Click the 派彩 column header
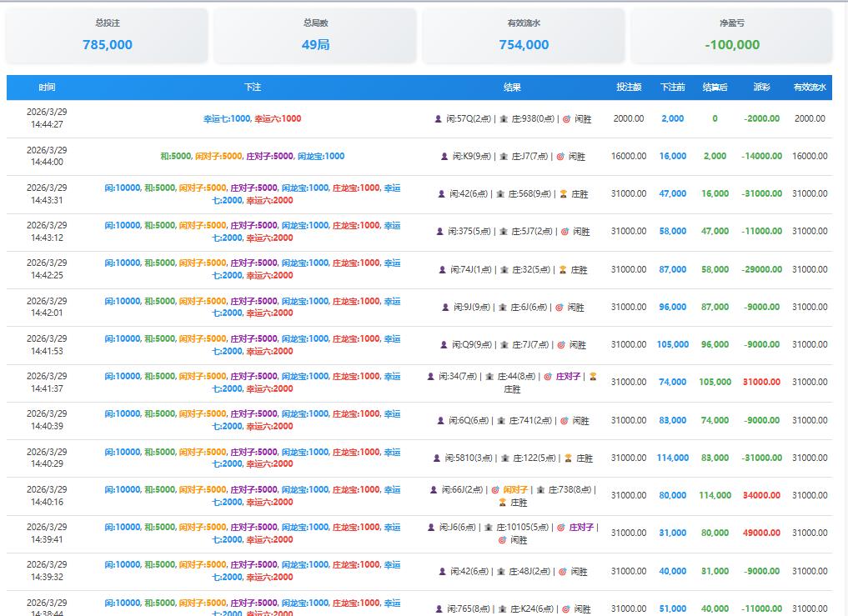 (761, 88)
